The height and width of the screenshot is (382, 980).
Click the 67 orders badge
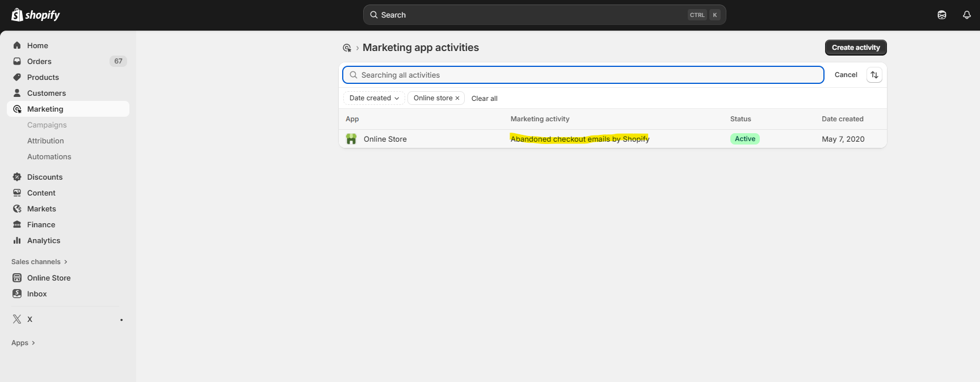[118, 61]
